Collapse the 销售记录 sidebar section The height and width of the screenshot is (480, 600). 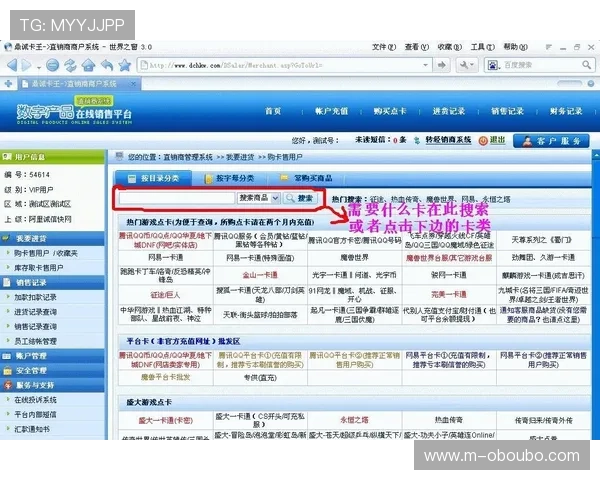[52, 282]
